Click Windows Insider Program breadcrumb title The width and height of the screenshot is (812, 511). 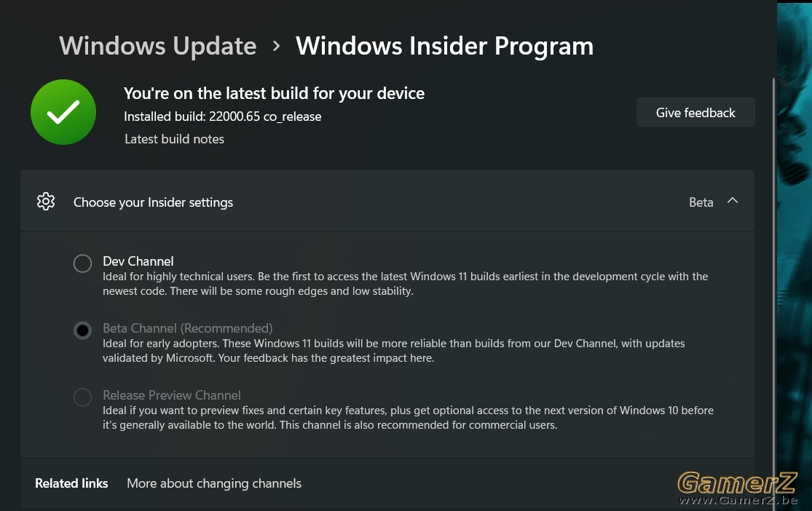(x=444, y=46)
